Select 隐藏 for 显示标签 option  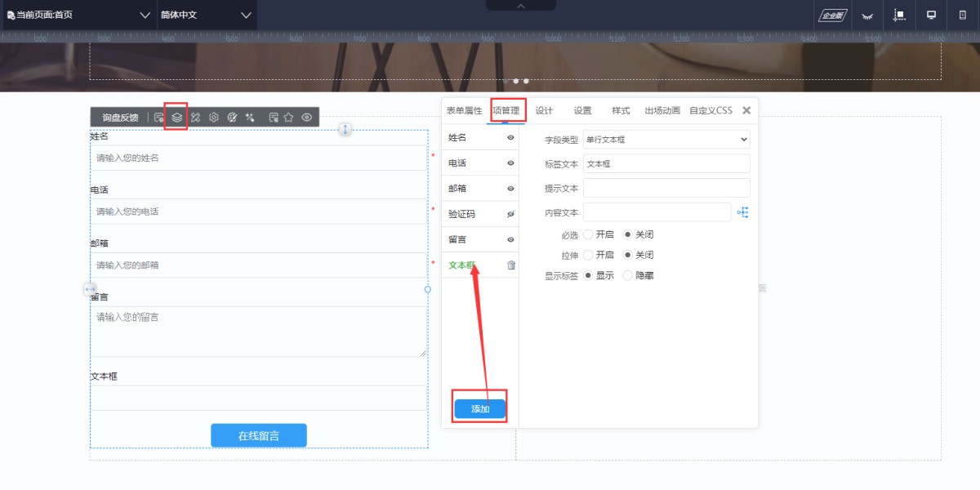pyautogui.click(x=628, y=275)
